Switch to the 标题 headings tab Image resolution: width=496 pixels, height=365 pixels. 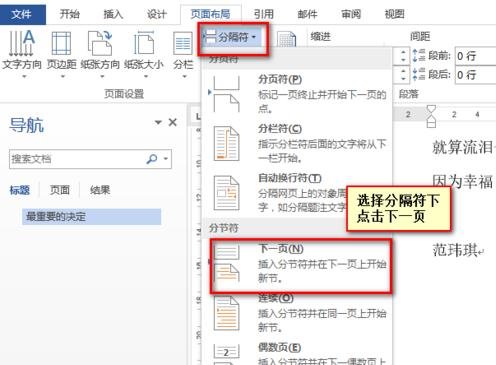click(x=20, y=190)
